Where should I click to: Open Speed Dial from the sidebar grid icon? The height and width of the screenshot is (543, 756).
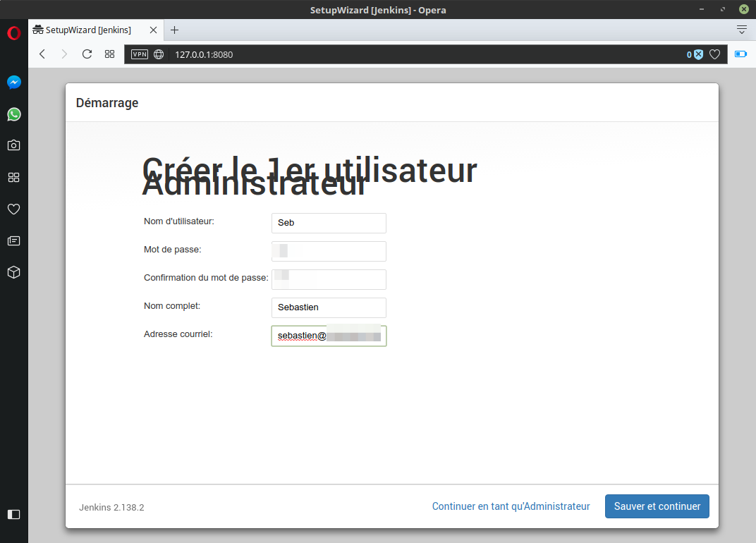click(14, 177)
